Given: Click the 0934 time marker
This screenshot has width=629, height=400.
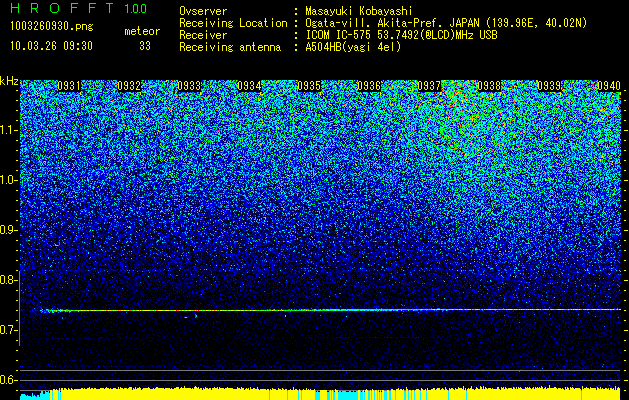Looking at the screenshot, I should [x=249, y=86].
